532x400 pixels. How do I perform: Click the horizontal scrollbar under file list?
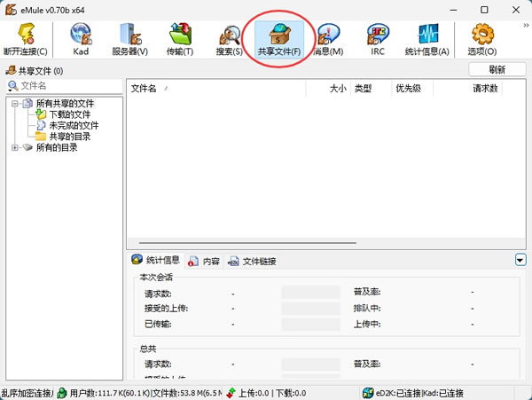(247, 243)
